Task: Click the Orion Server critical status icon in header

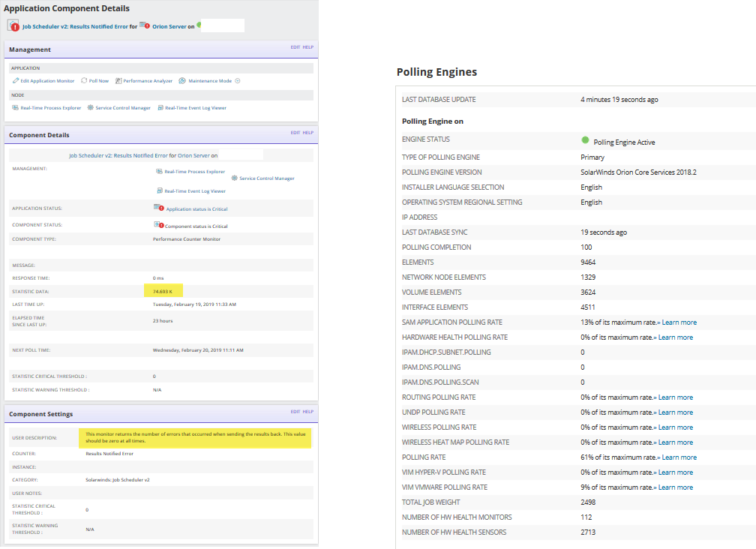Action: [145, 25]
